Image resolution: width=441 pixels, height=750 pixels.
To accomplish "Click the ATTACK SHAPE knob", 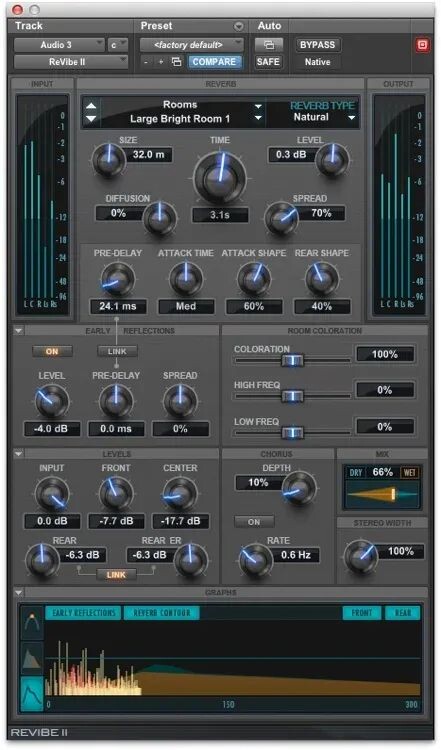I will 254,279.
